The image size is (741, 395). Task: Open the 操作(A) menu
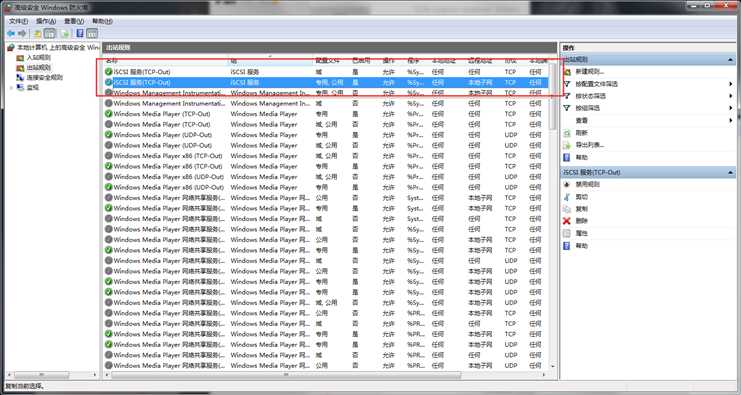click(46, 21)
